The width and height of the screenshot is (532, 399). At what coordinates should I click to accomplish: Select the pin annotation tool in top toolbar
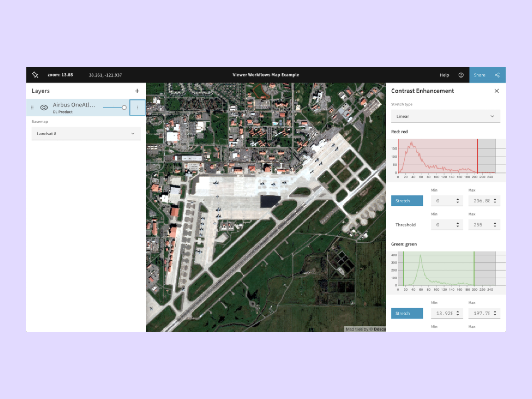(x=35, y=75)
